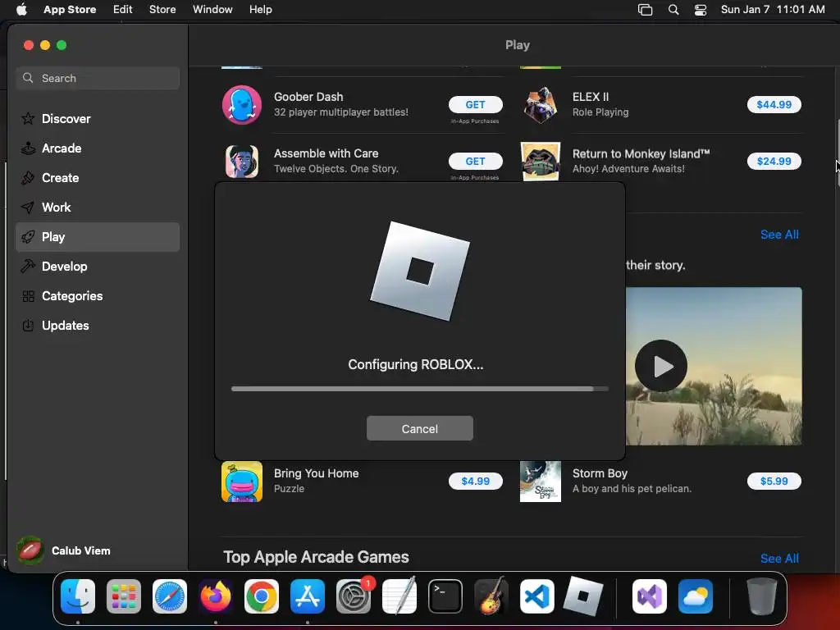Select Create in the sidebar

(x=98, y=178)
